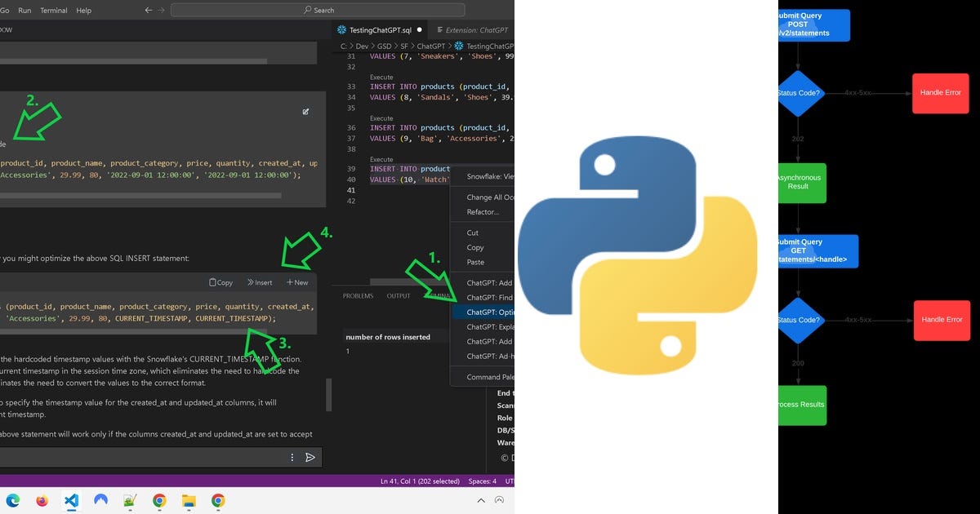Screen dimensions: 980x514
Task: Click the NordVPN taskbar icon
Action: tap(100, 500)
